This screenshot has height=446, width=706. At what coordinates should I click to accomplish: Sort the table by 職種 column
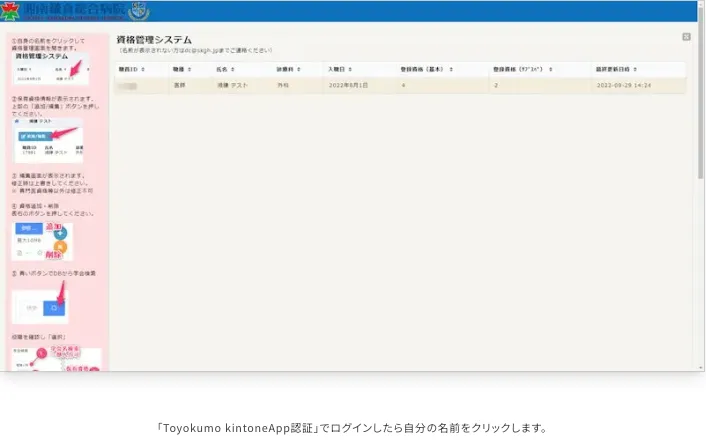(x=182, y=69)
